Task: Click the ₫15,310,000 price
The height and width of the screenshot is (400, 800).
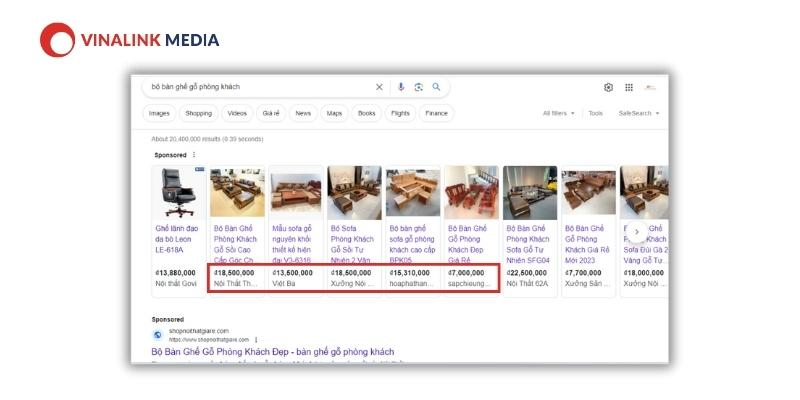Action: [410, 273]
